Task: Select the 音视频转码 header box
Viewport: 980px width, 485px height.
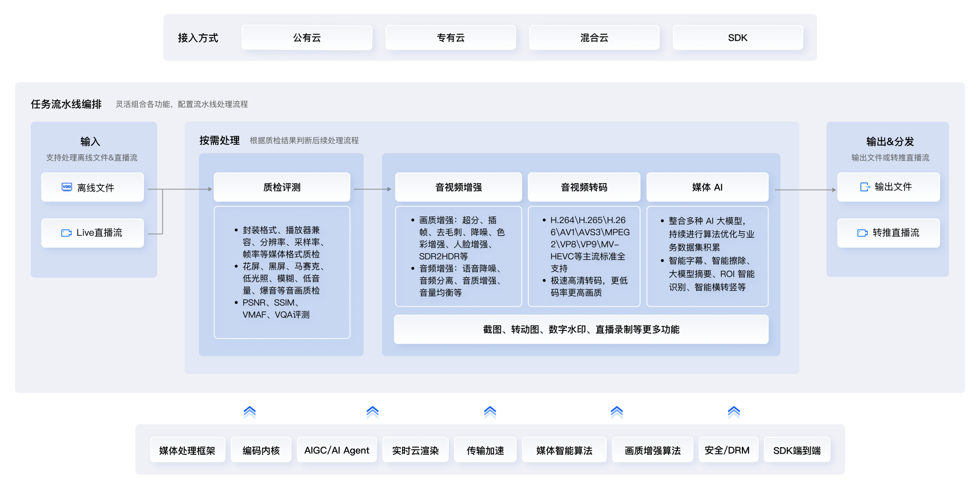Action: pyautogui.click(x=584, y=187)
